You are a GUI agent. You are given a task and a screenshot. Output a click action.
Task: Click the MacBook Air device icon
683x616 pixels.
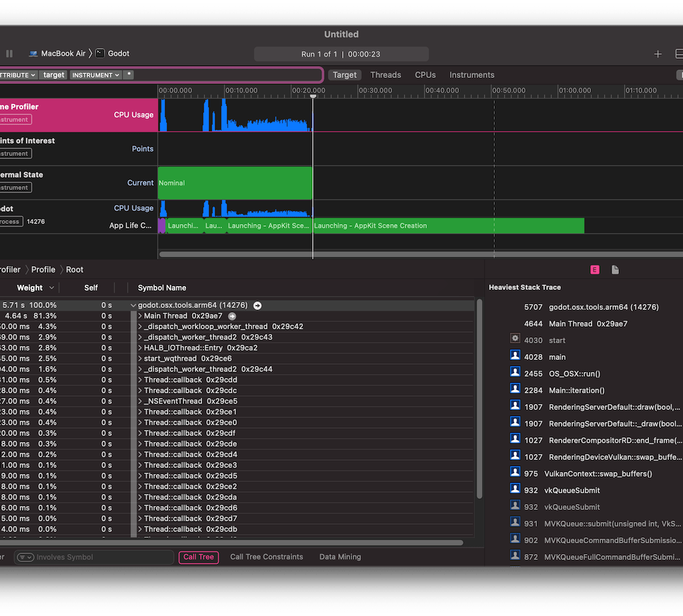point(33,53)
